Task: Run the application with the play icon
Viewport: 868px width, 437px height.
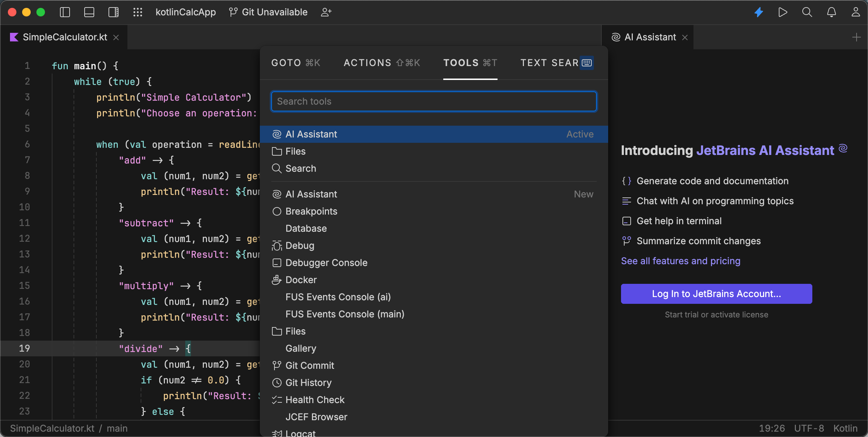Action: 783,12
